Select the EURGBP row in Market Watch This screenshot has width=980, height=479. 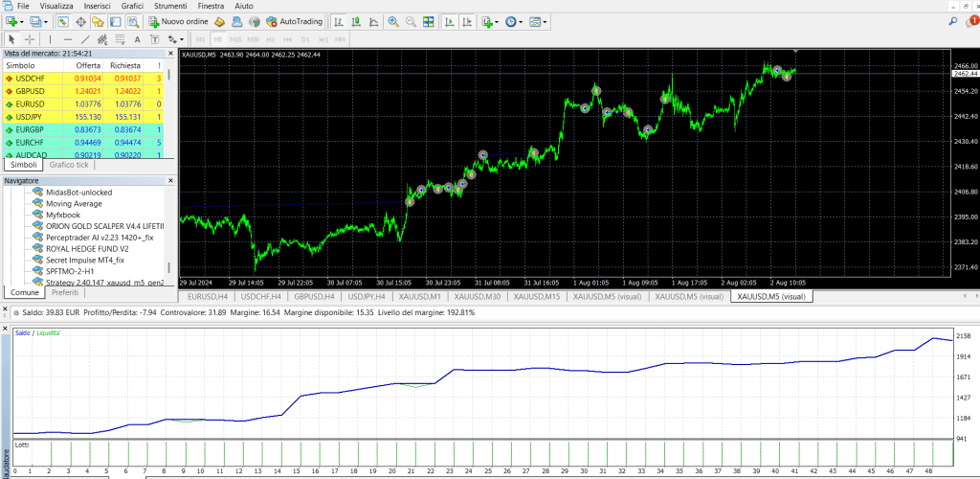pyautogui.click(x=83, y=129)
